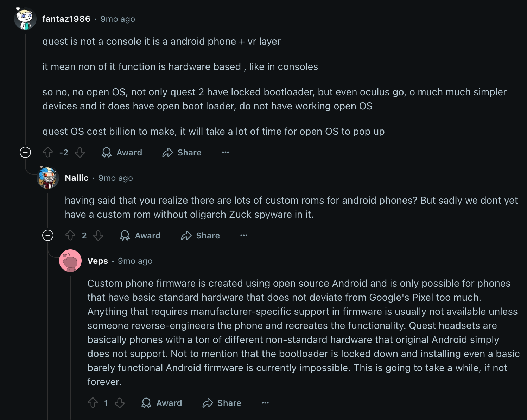Upvote fantaz1986's comment
The width and height of the screenshot is (527, 420).
pos(48,153)
